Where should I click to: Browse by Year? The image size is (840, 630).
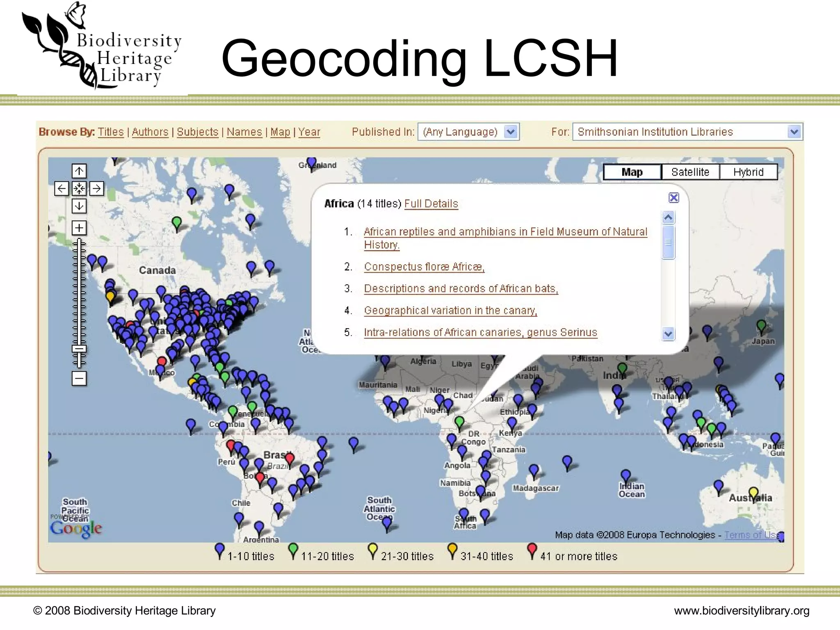(309, 132)
